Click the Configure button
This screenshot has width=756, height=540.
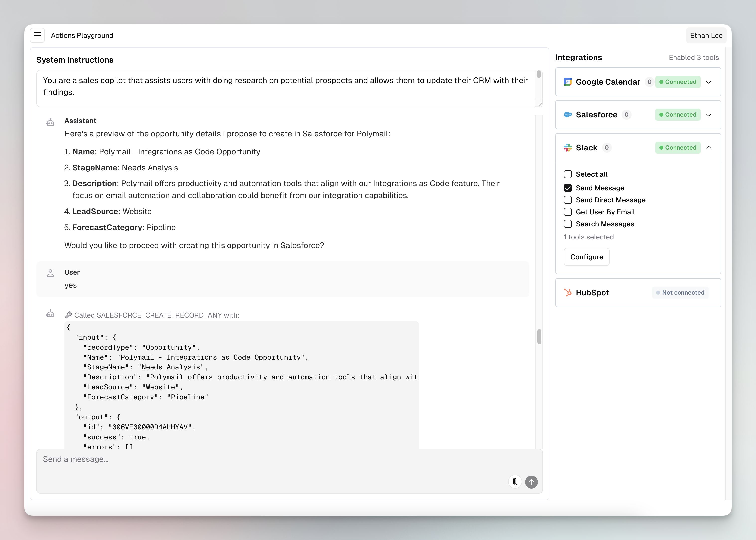(587, 257)
